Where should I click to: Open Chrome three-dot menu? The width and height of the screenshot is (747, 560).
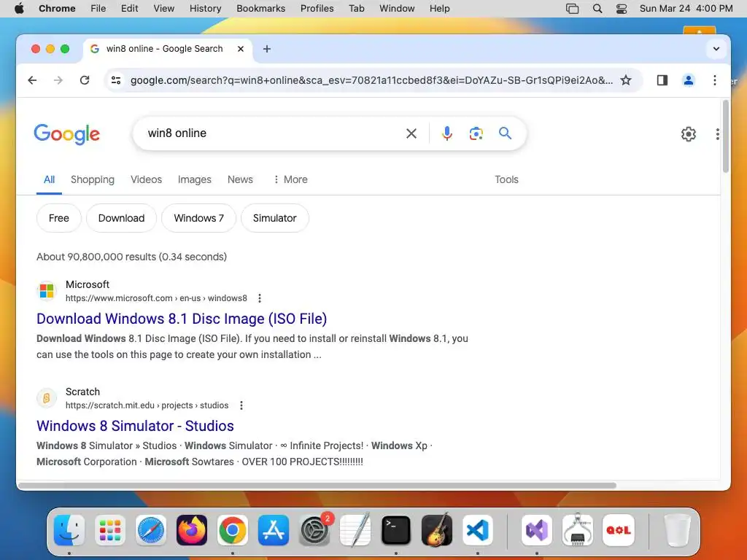715,80
